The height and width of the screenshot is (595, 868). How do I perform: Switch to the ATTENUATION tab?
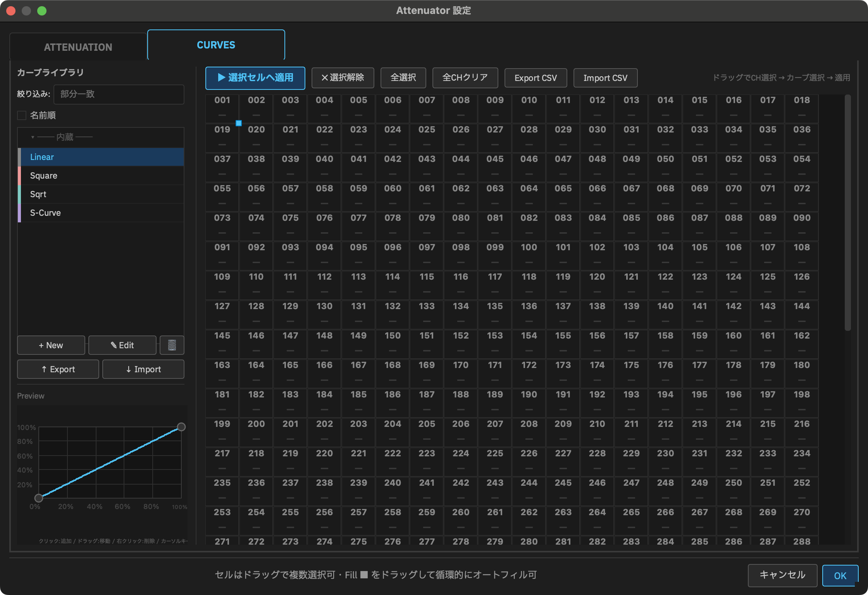click(x=78, y=47)
